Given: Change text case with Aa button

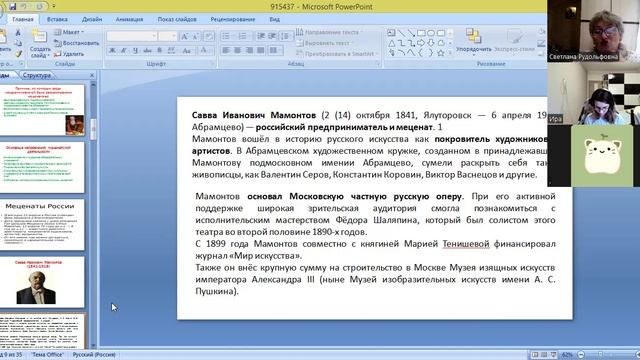Looking at the screenshot, I should (187, 51).
